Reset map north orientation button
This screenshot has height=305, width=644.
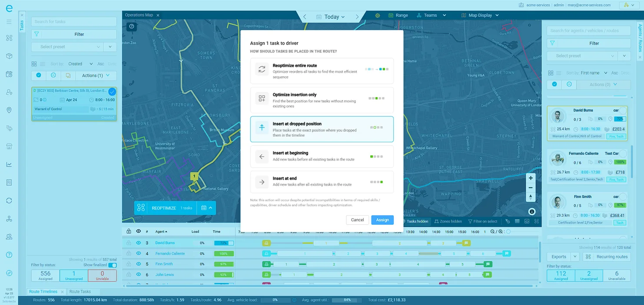[x=531, y=197]
